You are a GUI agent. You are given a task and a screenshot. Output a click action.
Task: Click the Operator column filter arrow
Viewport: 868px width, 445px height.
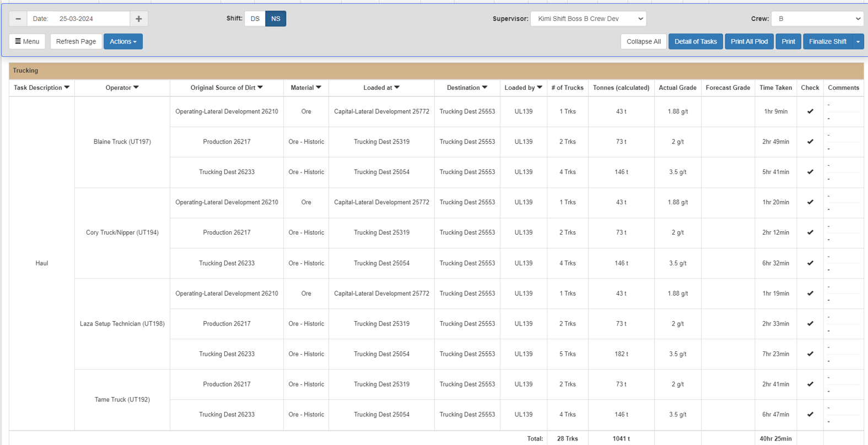pyautogui.click(x=136, y=88)
